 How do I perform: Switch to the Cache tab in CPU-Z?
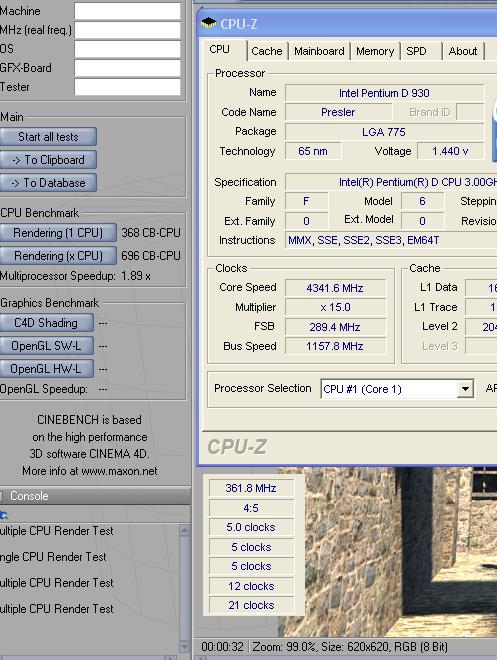pyautogui.click(x=267, y=51)
